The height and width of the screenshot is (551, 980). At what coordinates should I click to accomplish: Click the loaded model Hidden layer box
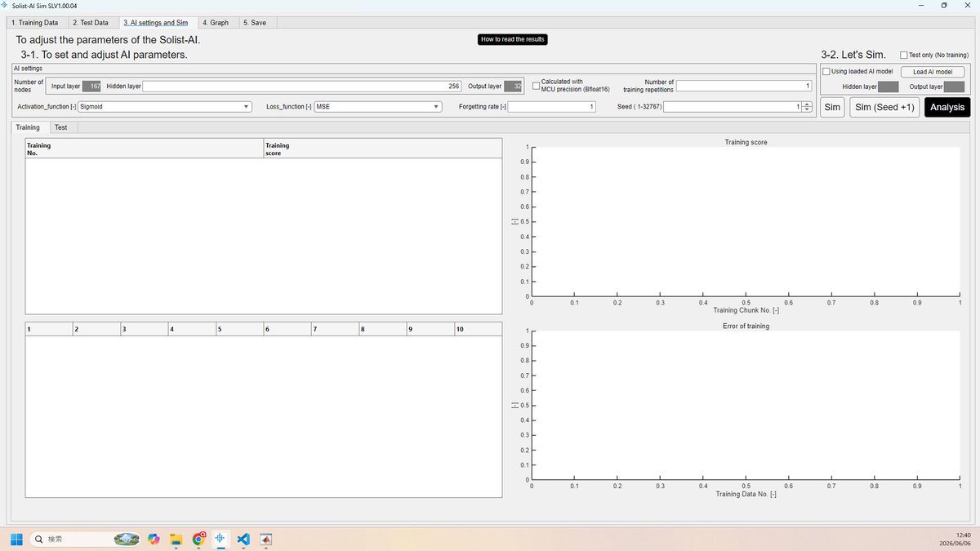[889, 87]
